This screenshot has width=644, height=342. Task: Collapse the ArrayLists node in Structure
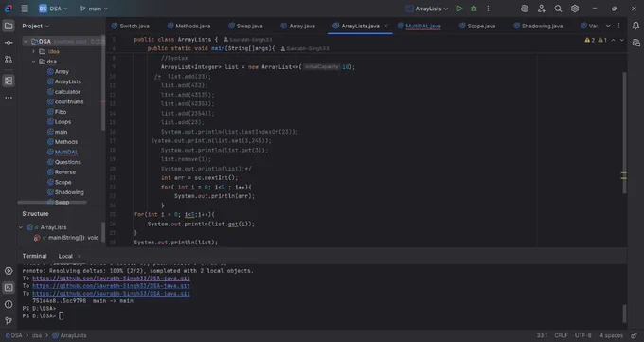21,227
